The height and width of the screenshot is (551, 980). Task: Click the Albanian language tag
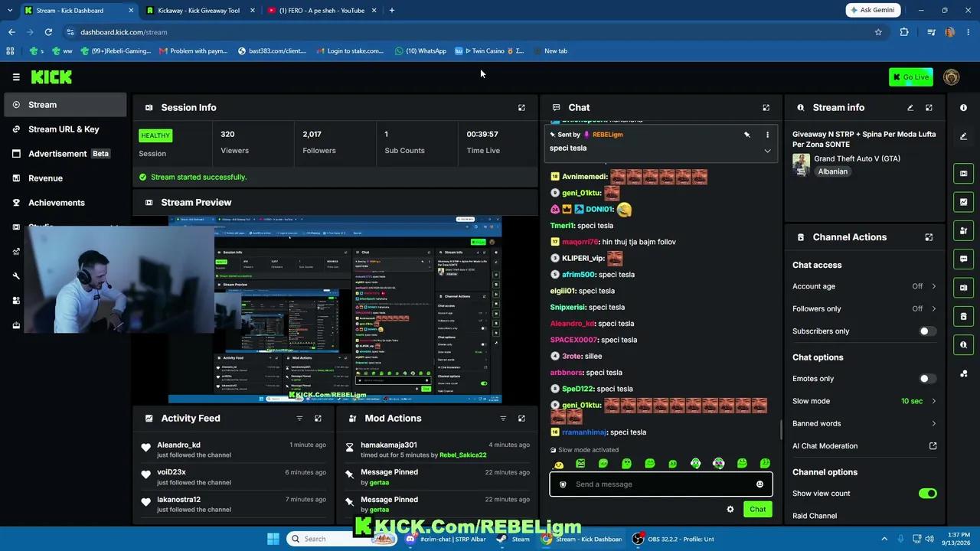click(833, 171)
